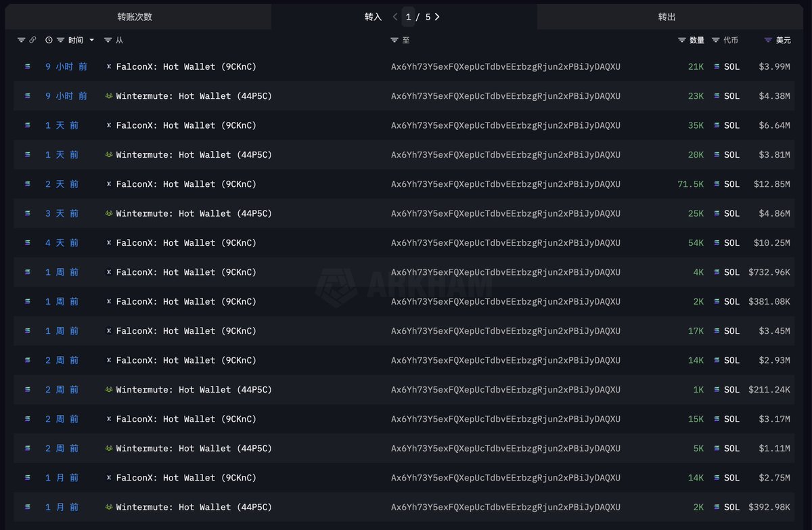Click the current page number field

pyautogui.click(x=409, y=17)
